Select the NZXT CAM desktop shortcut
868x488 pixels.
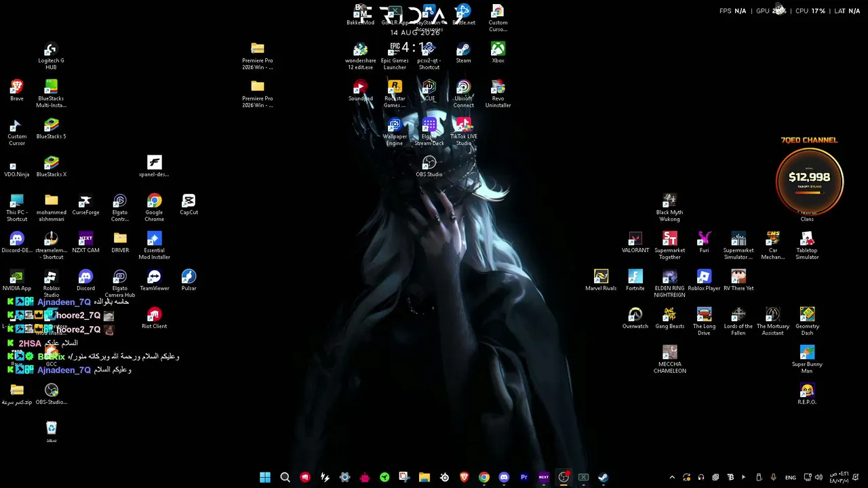click(x=85, y=243)
